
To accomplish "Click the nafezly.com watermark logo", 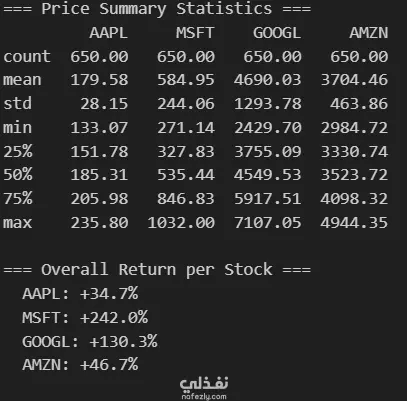I will point(204,388).
